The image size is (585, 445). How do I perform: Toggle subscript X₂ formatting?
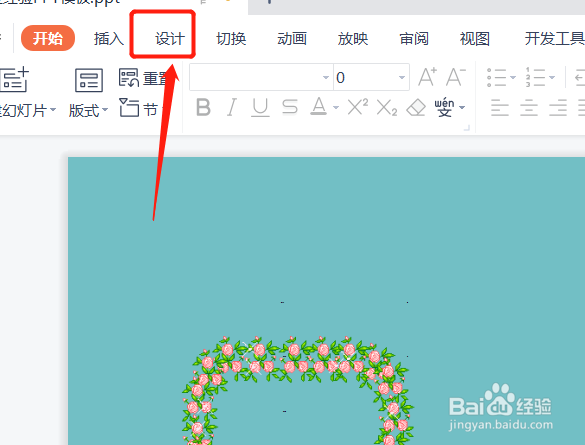387,108
